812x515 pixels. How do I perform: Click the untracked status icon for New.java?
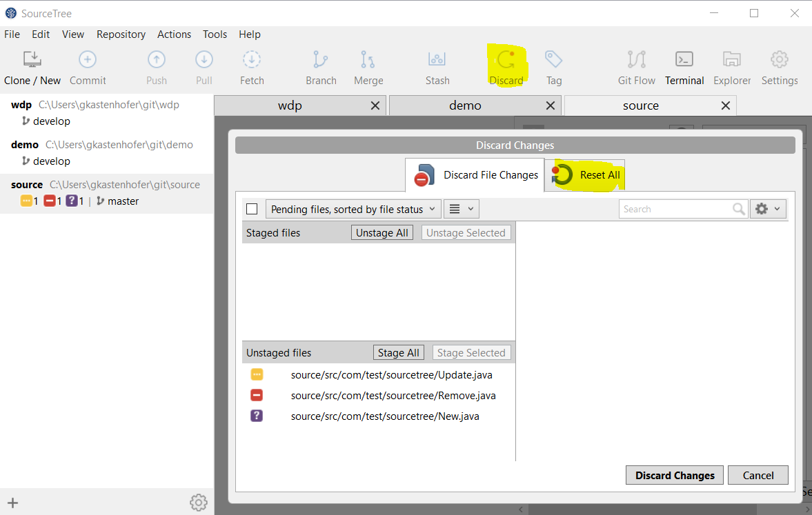tap(257, 416)
